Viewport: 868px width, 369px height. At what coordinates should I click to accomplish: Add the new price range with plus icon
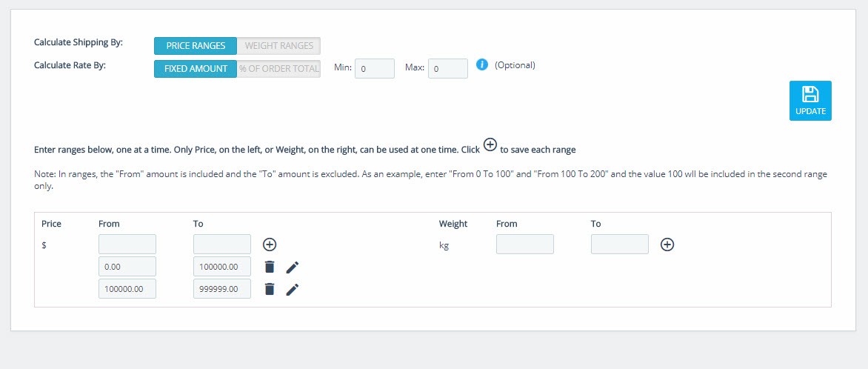coord(270,245)
